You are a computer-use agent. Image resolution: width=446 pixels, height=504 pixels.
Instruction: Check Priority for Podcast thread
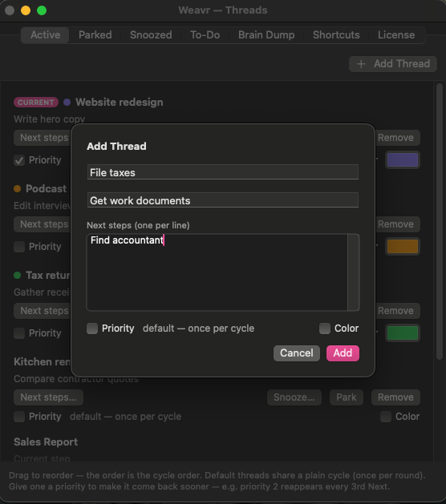coord(19,247)
